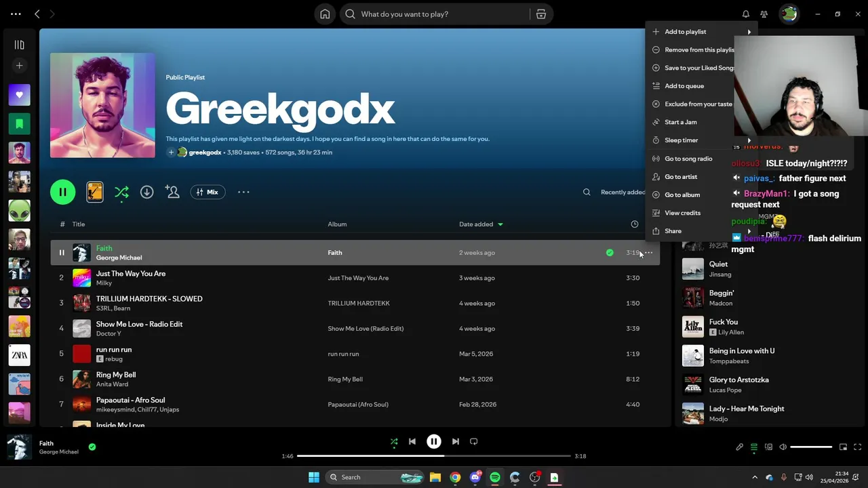Pause playback in the bottom player
868x488 pixels.
tap(434, 442)
